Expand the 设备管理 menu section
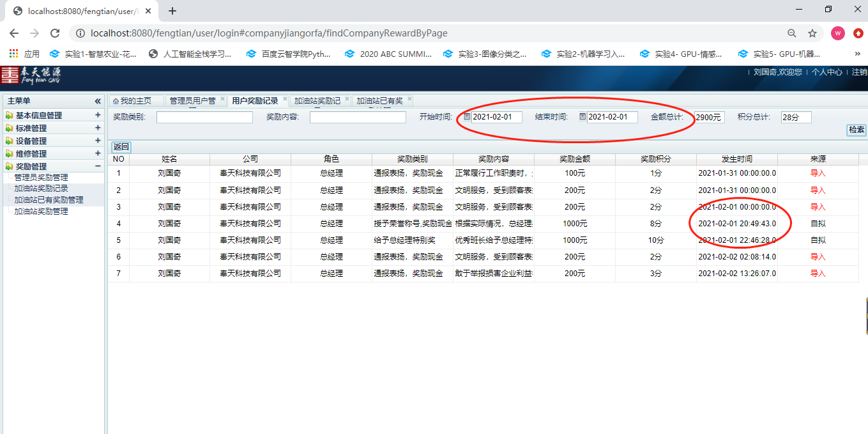The width and height of the screenshot is (868, 434). click(x=98, y=141)
